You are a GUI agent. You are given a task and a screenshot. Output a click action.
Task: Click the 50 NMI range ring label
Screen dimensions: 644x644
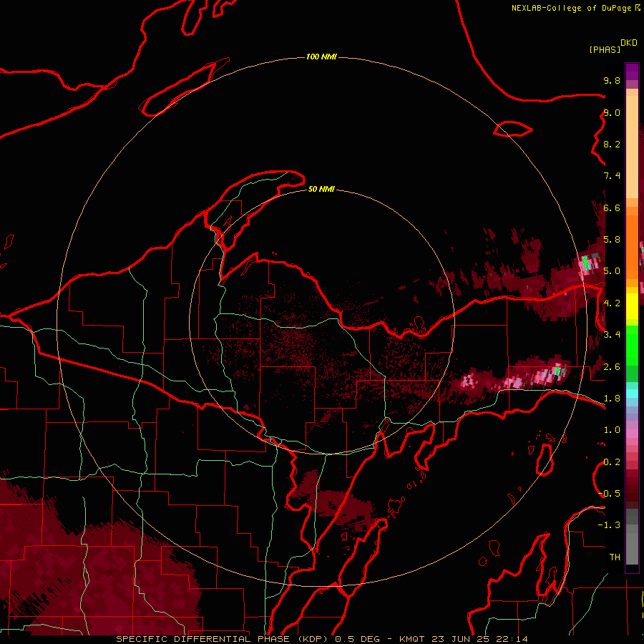[x=321, y=189]
